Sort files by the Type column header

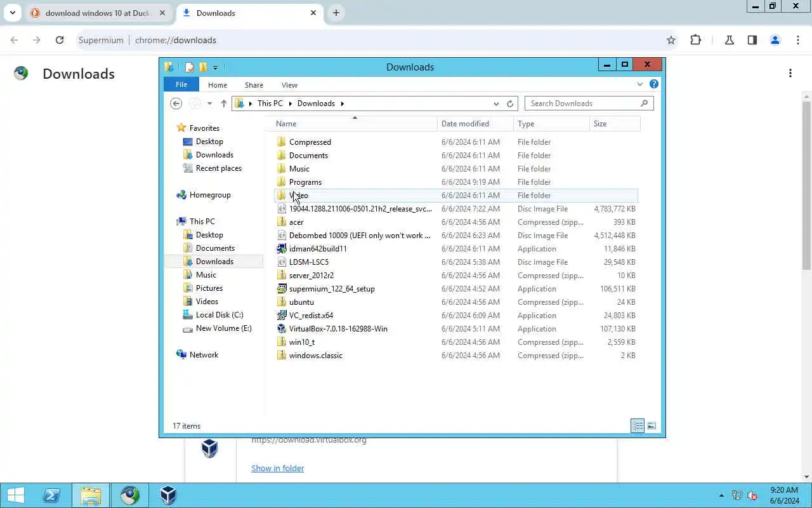click(552, 124)
